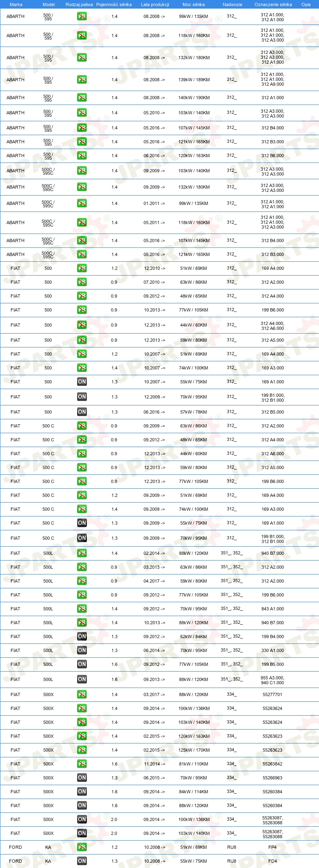Click diesel ON icon in 57kW / 78KM row

pyautogui.click(x=82, y=412)
